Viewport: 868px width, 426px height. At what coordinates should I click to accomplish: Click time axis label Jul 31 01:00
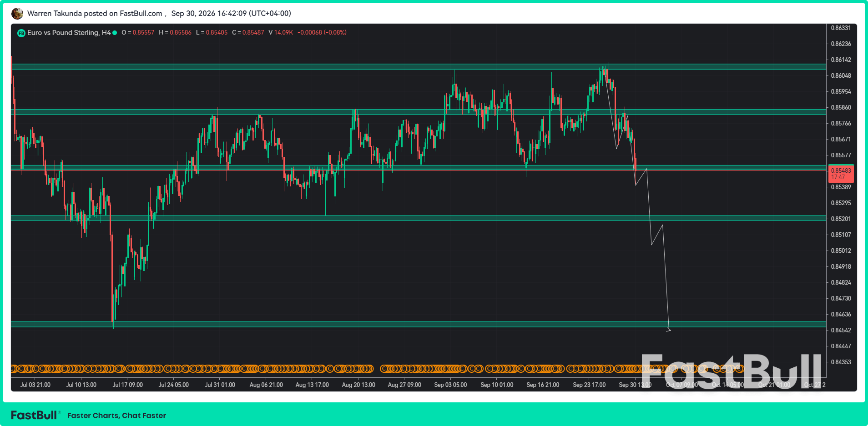(x=220, y=385)
